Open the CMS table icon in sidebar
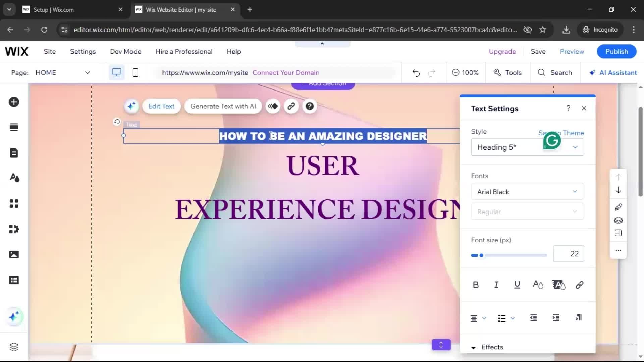 (x=14, y=280)
